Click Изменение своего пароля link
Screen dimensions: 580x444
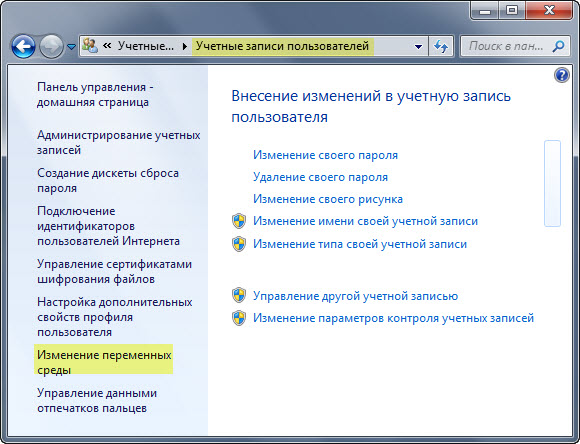pyautogui.click(x=325, y=155)
